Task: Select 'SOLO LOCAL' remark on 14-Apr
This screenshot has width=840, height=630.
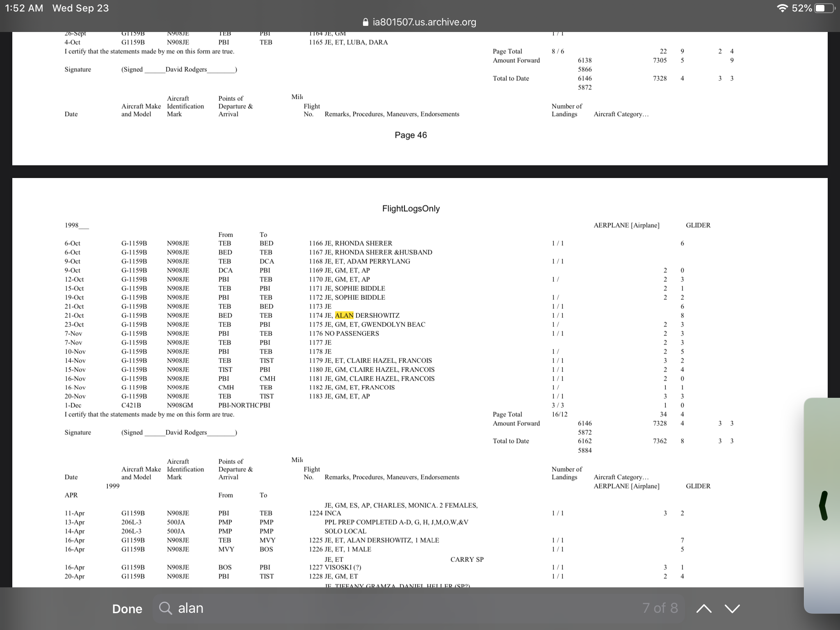Action: 345,531
